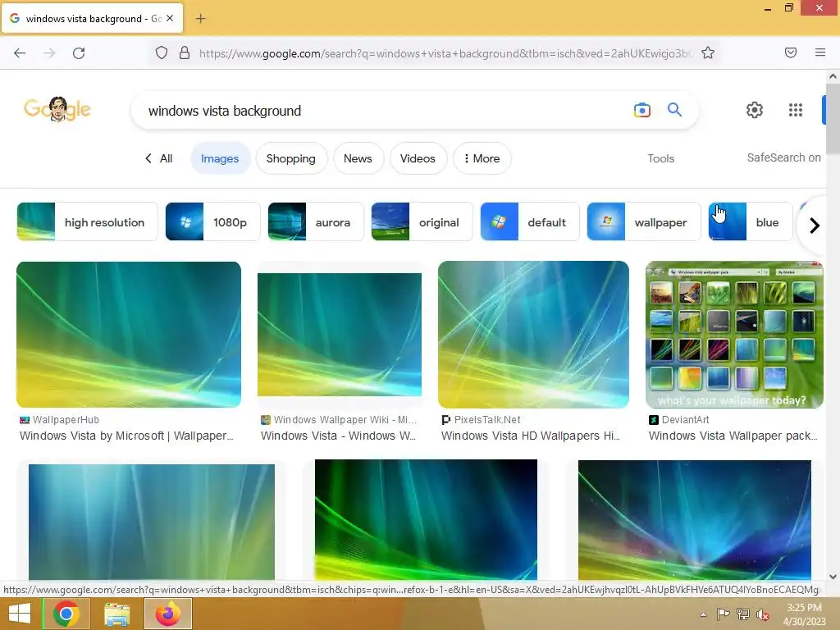Search by image using camera icon

(641, 111)
